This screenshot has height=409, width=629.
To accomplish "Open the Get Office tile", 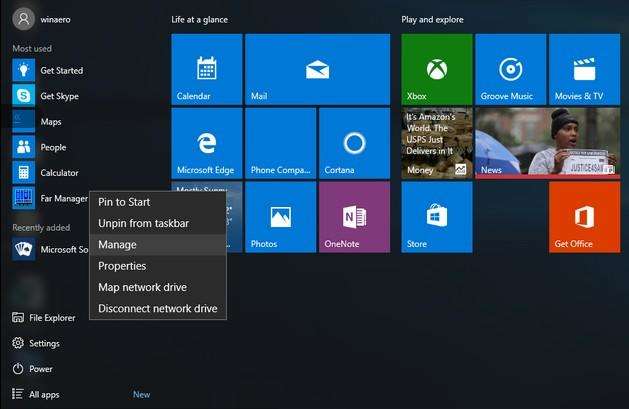I will pos(584,217).
